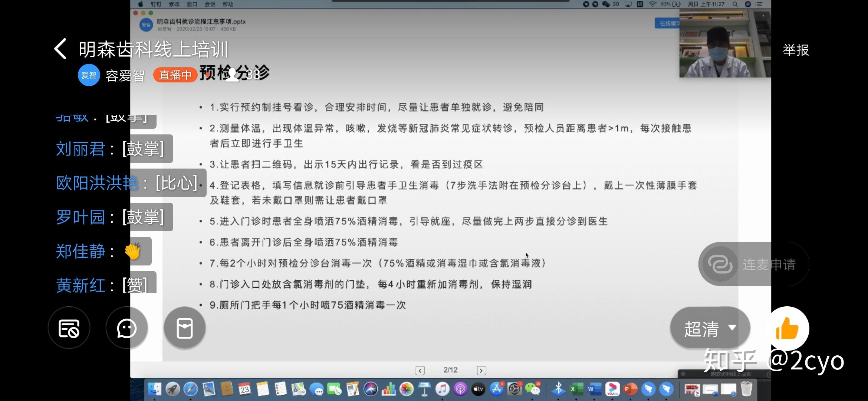
Task: Open Safari in the dock
Action: click(x=191, y=389)
